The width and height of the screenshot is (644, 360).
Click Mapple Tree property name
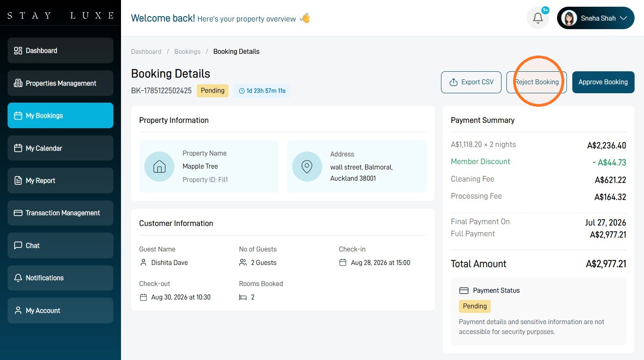(x=200, y=166)
